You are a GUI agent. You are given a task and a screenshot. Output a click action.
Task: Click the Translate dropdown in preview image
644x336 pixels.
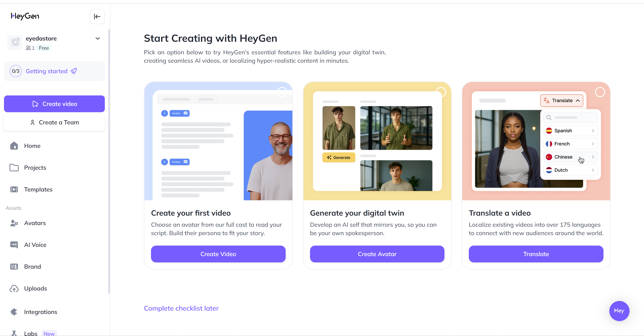pos(561,101)
